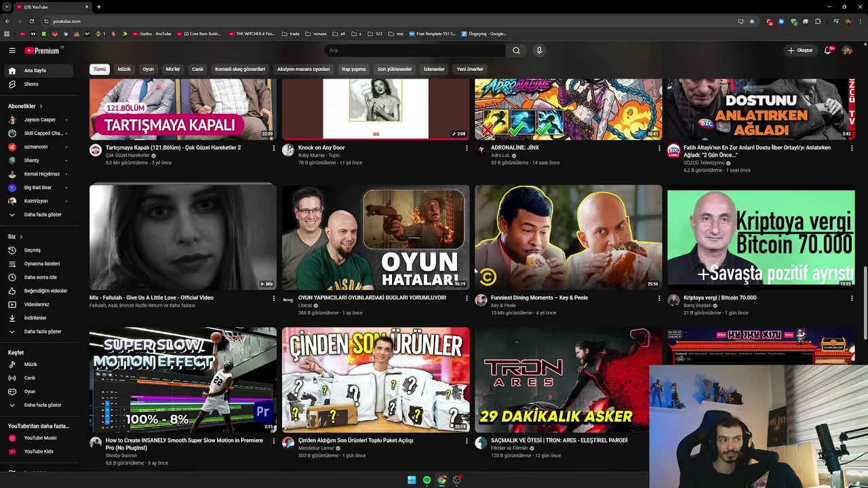Select the Canlı filter chip
Image resolution: width=868 pixels, height=488 pixels.
197,69
